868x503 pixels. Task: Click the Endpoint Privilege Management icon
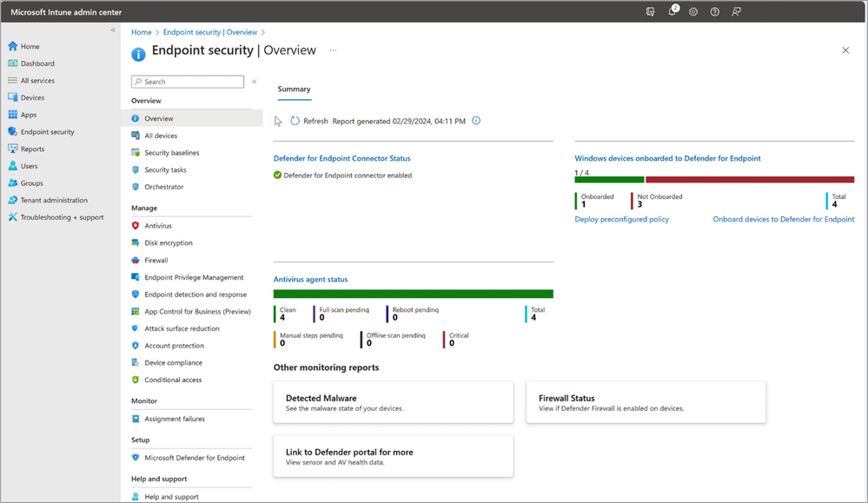(x=136, y=277)
